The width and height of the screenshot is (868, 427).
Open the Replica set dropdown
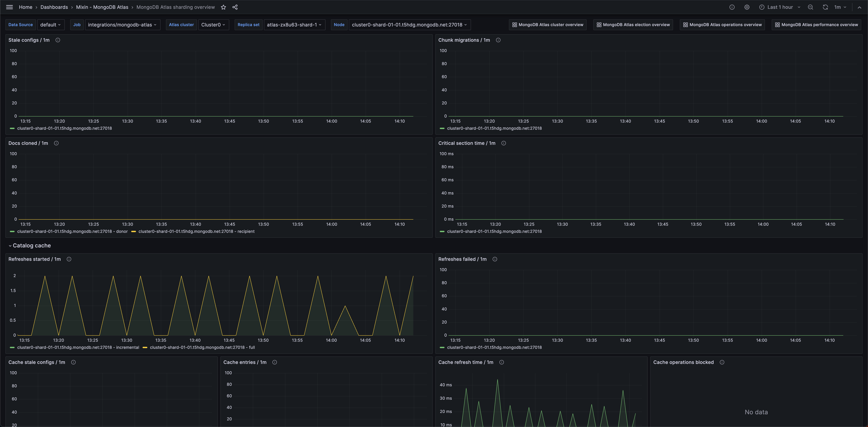tap(294, 25)
